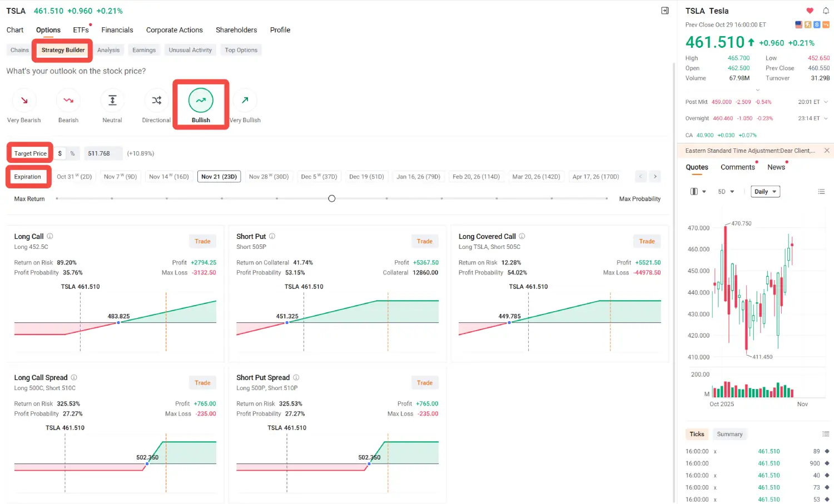
Task: Select the Very Bullish outlook icon
Action: [x=245, y=101]
